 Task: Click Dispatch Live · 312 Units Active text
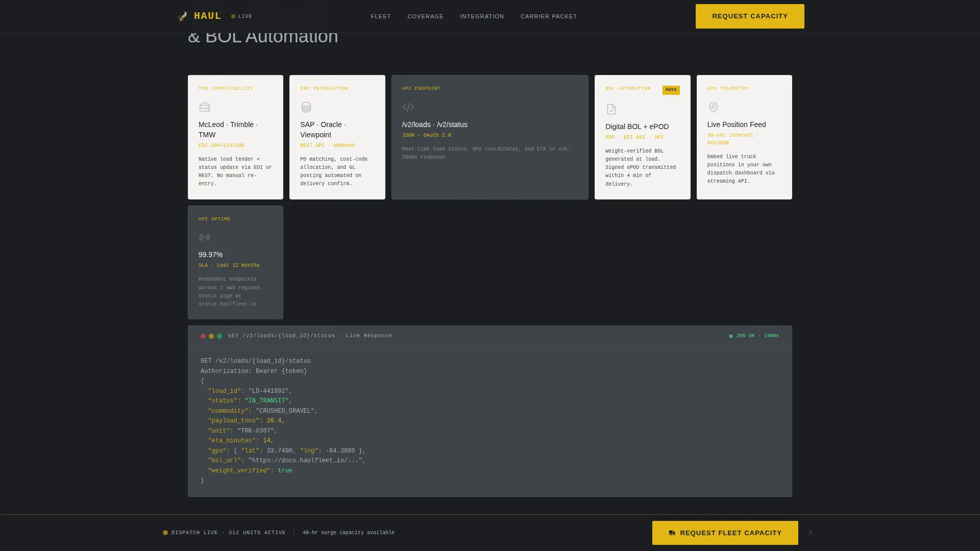(x=229, y=533)
